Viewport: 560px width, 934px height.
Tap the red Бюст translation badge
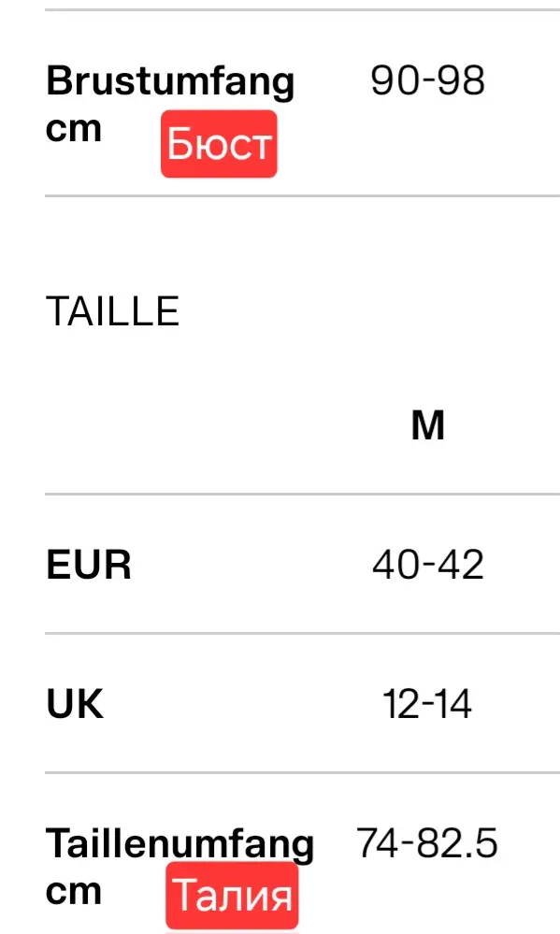(x=219, y=144)
